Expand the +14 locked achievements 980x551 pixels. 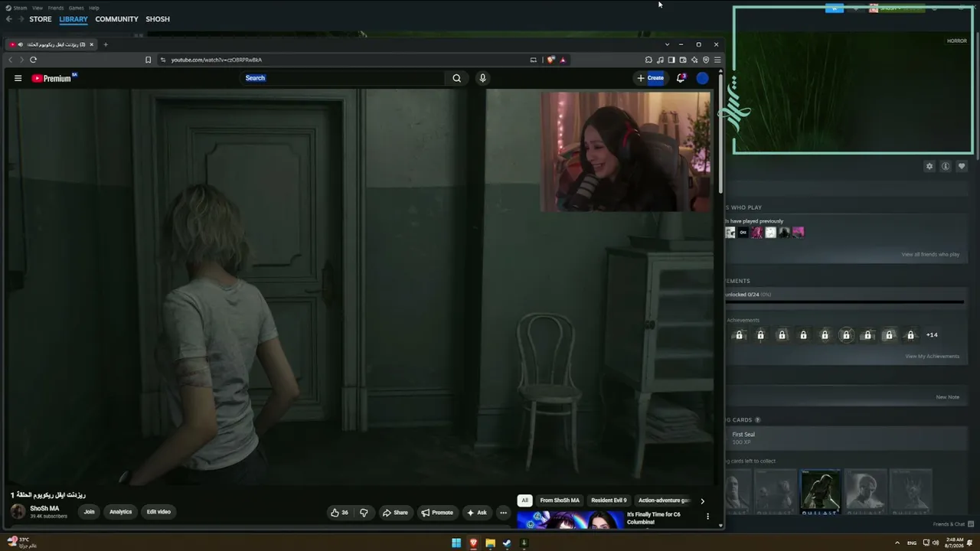click(x=932, y=335)
